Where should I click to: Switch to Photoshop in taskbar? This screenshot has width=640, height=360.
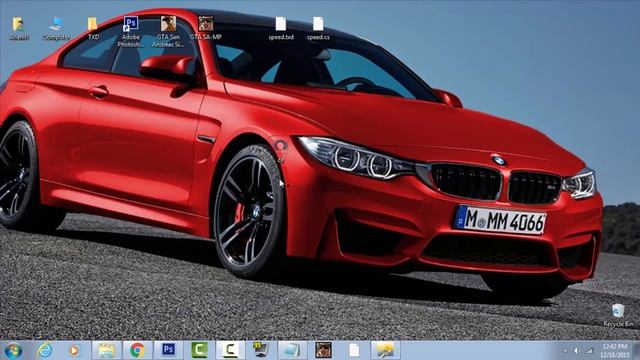point(169,350)
